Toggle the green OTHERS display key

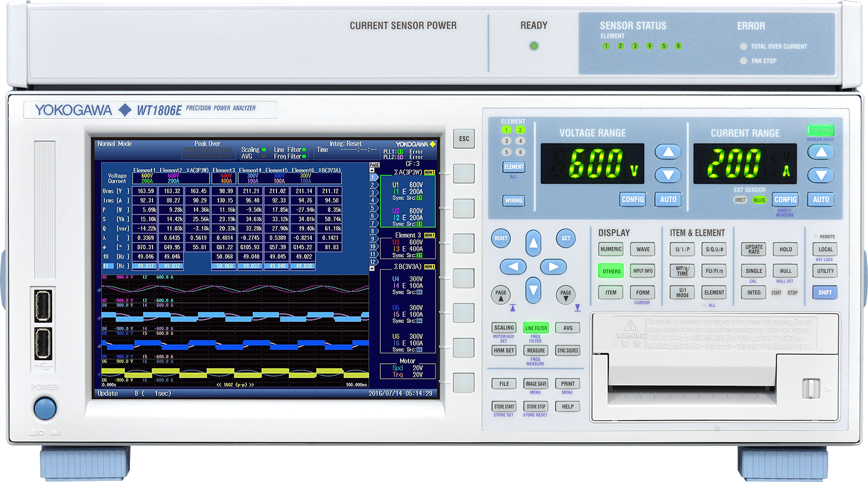pos(611,271)
